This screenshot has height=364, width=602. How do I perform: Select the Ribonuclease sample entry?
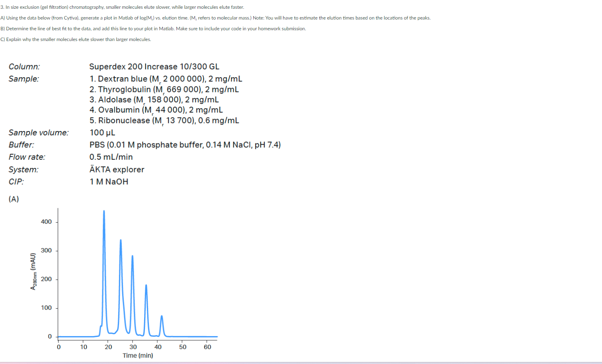click(x=164, y=120)
